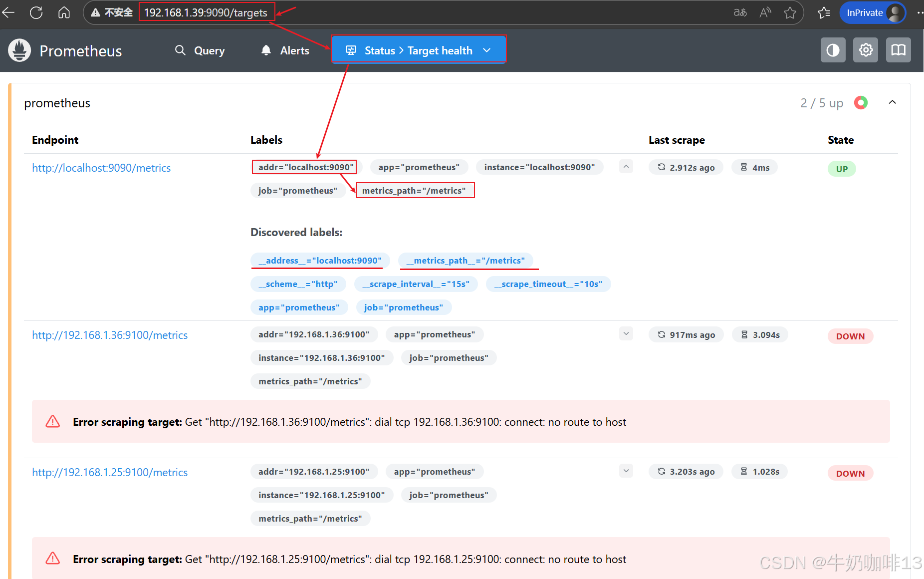
Task: Open http://localhost:9090/metrics endpoint link
Action: 101,168
